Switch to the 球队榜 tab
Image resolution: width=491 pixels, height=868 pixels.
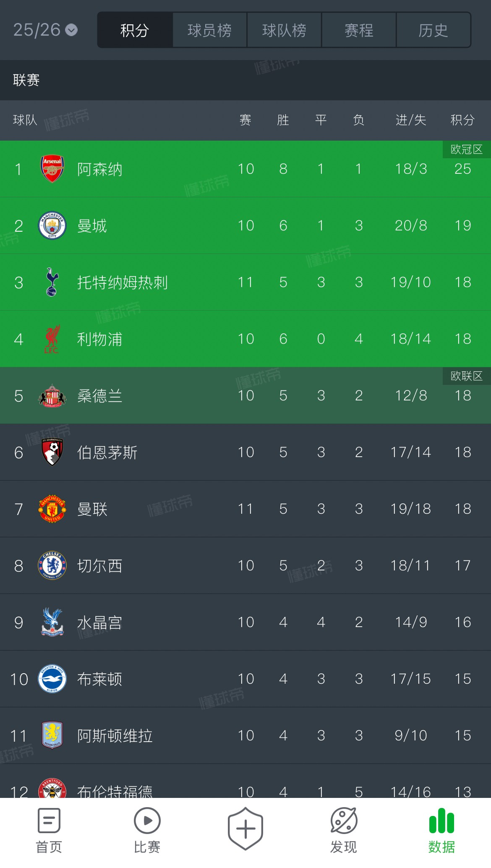pyautogui.click(x=284, y=30)
